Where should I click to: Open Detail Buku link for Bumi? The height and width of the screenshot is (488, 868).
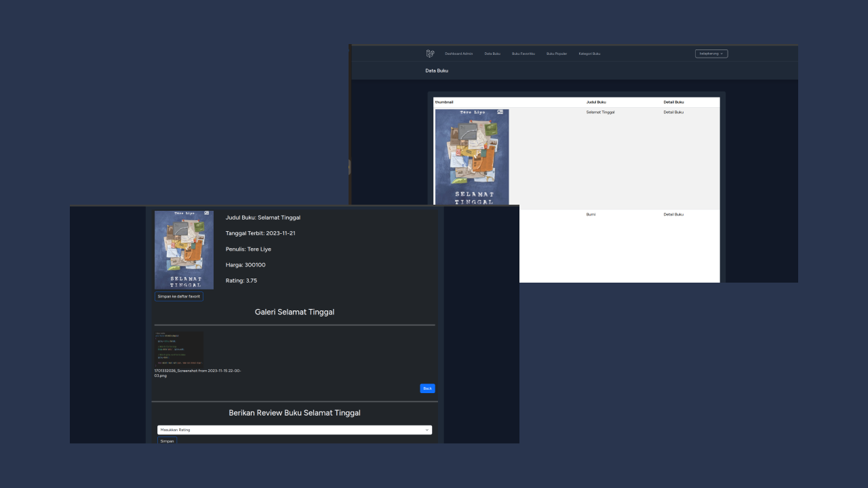pos(673,214)
